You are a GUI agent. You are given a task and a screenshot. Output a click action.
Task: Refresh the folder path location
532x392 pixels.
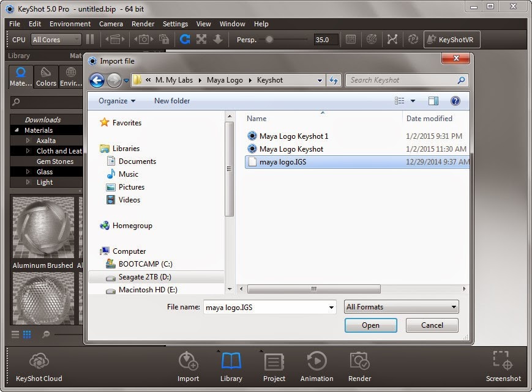coord(334,80)
